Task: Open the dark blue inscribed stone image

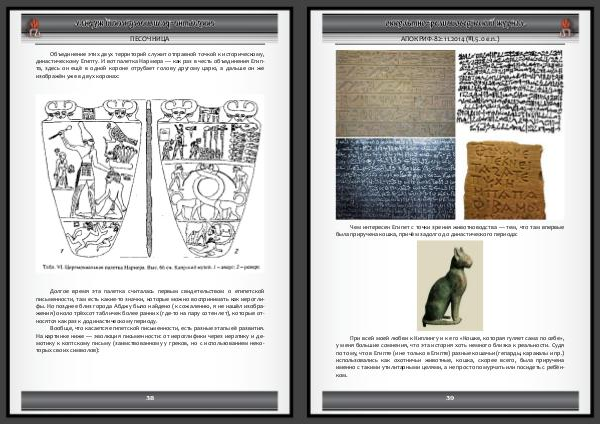Action: 394,178
